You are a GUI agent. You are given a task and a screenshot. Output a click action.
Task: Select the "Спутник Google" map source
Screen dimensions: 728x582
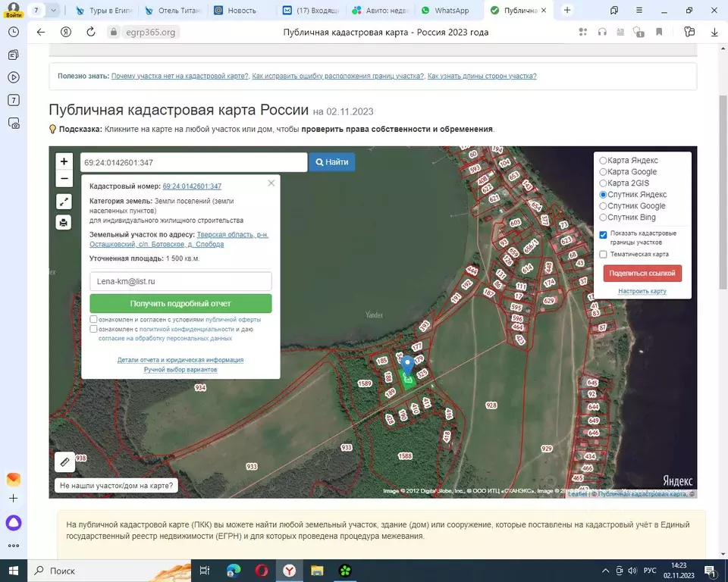[x=603, y=205]
